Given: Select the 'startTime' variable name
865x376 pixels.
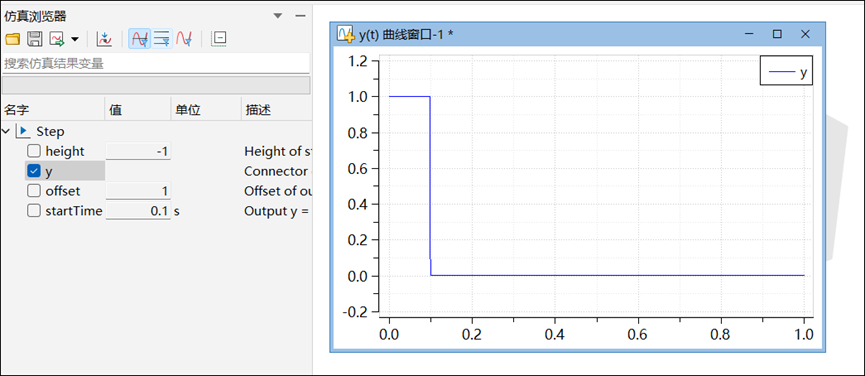Looking at the screenshot, I should (x=74, y=211).
